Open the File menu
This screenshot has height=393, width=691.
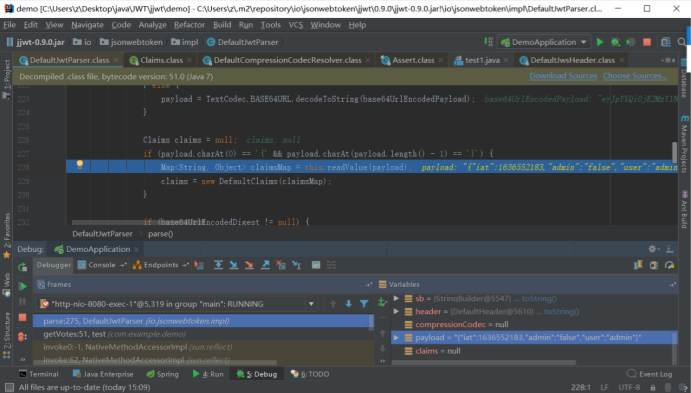pos(9,25)
